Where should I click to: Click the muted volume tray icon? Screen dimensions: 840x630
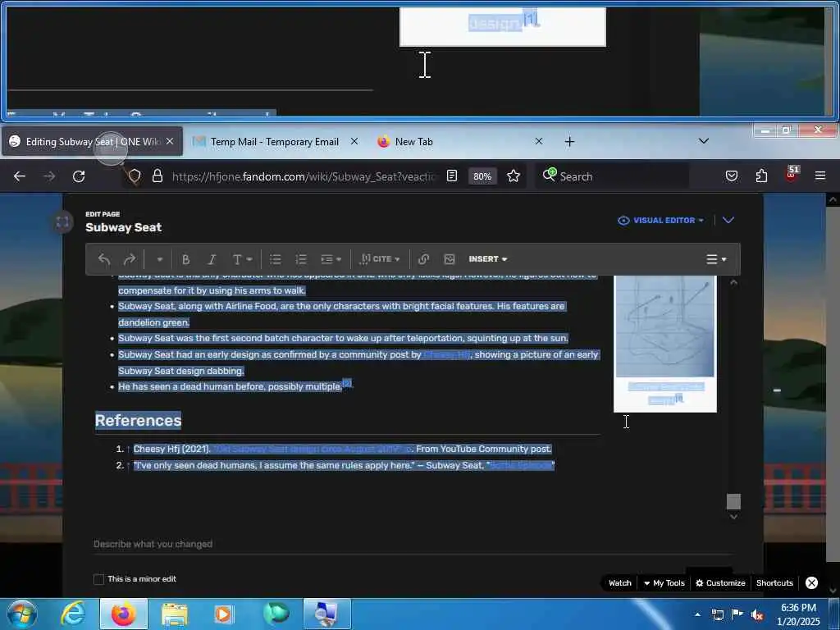click(x=757, y=615)
